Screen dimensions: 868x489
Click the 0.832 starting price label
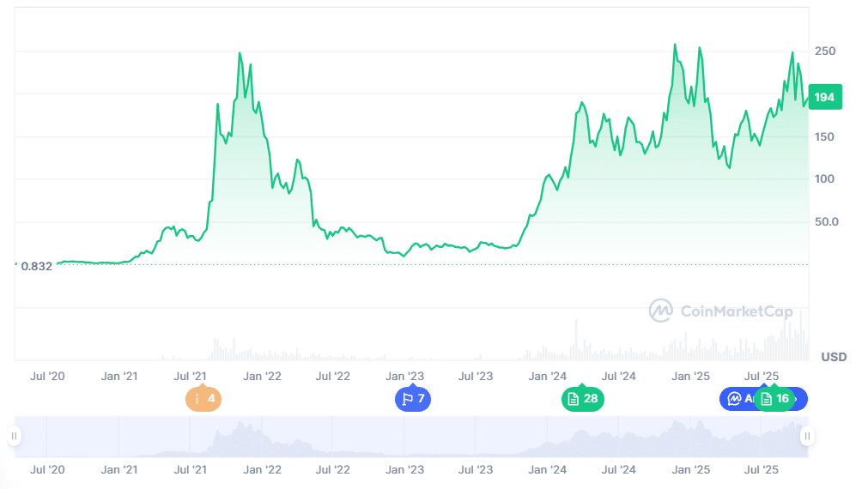36,266
